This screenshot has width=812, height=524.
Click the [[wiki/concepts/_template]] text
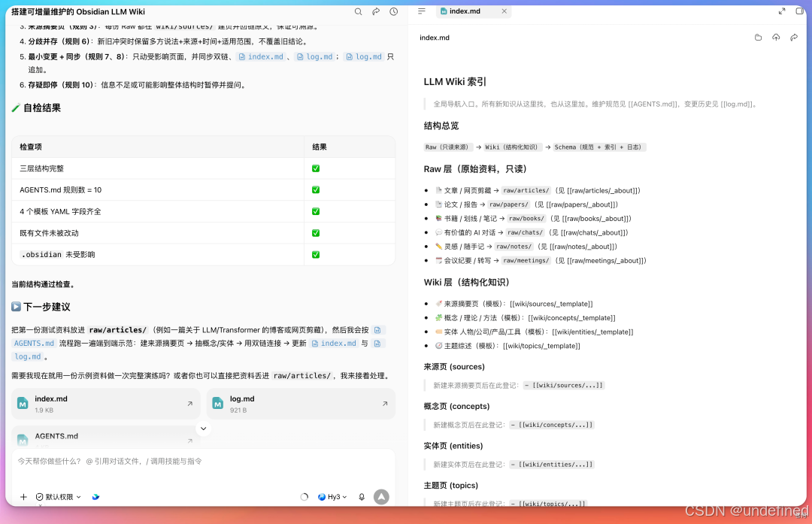571,318
